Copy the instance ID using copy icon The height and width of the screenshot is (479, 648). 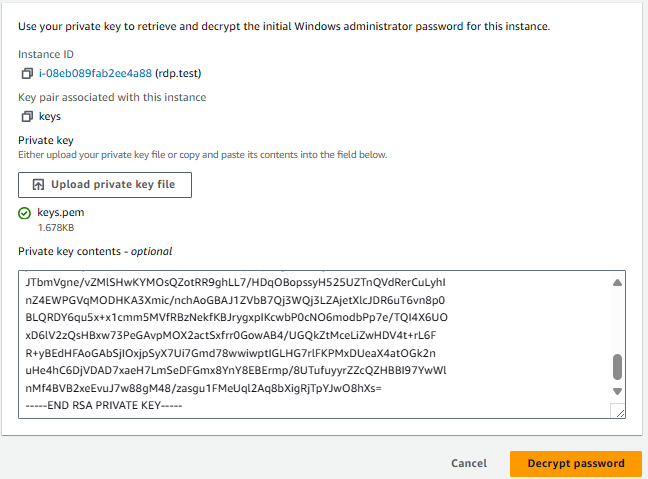point(26,73)
